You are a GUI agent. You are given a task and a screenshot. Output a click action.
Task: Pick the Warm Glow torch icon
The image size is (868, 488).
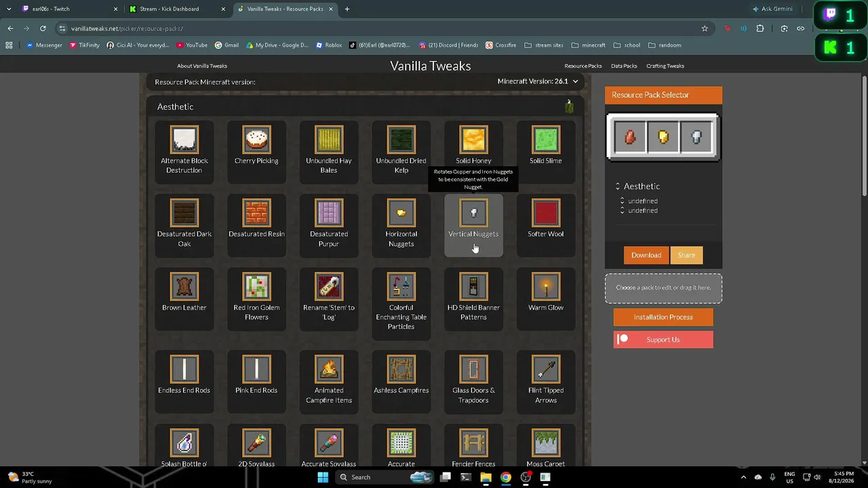546,287
